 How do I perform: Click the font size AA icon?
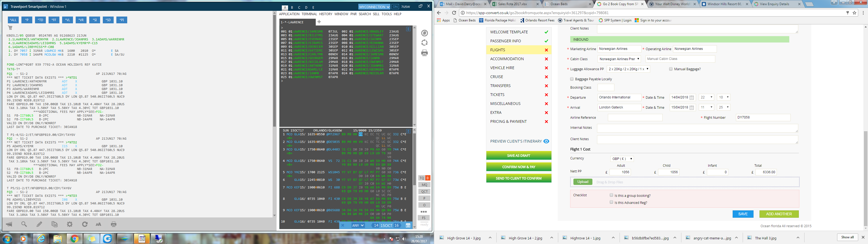pyautogui.click(x=98, y=224)
